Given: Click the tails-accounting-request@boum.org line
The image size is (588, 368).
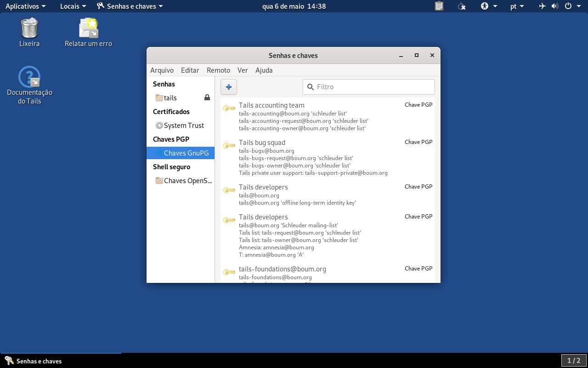Looking at the screenshot, I should pyautogui.click(x=304, y=121).
